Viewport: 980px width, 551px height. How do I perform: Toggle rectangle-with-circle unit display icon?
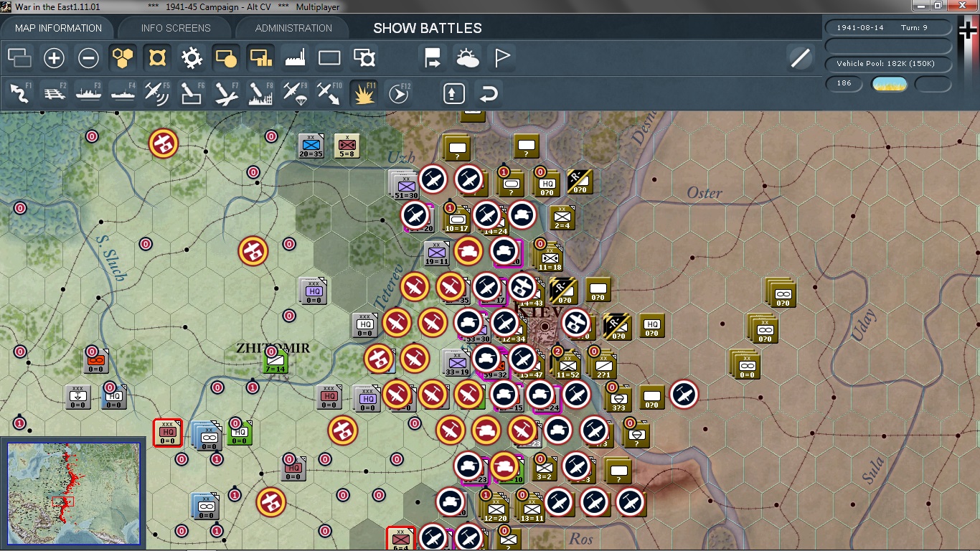(226, 58)
